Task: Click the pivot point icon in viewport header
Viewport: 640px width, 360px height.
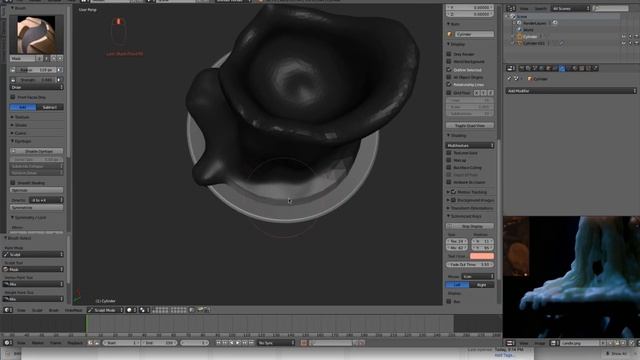Action: (x=143, y=310)
